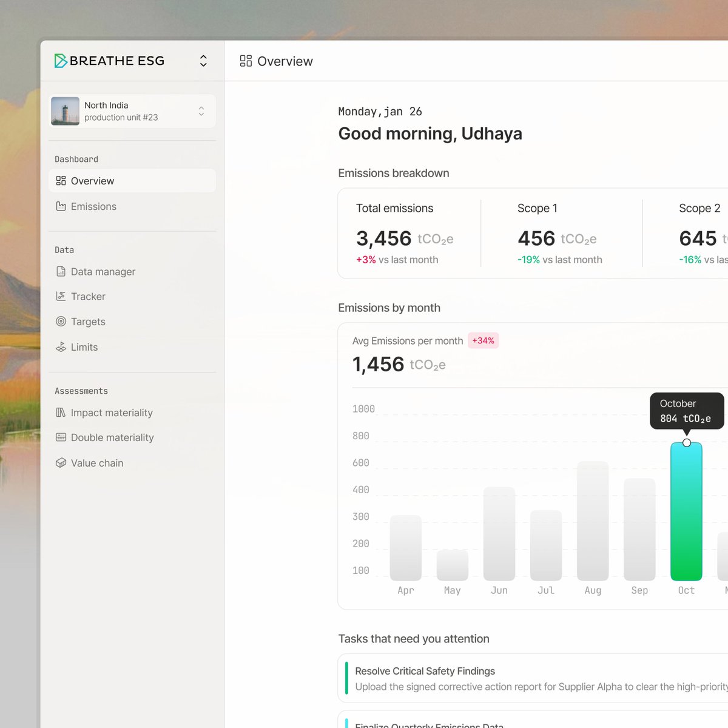The image size is (728, 728).
Task: Click the +3% vs last month text
Action: (397, 260)
